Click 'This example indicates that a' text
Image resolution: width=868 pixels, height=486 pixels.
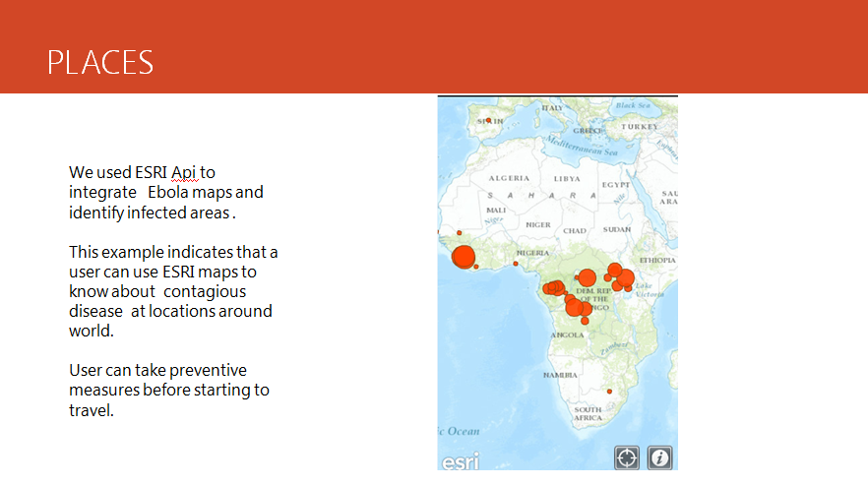point(173,253)
